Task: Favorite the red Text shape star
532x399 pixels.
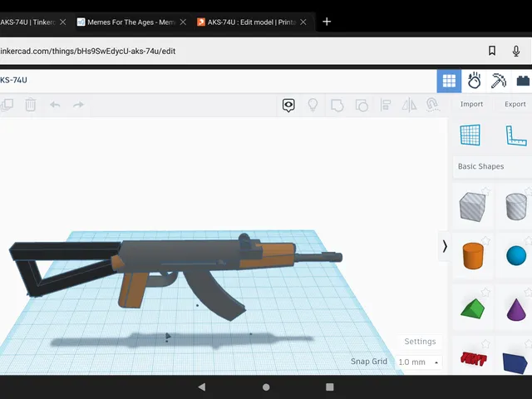Action: click(x=485, y=343)
